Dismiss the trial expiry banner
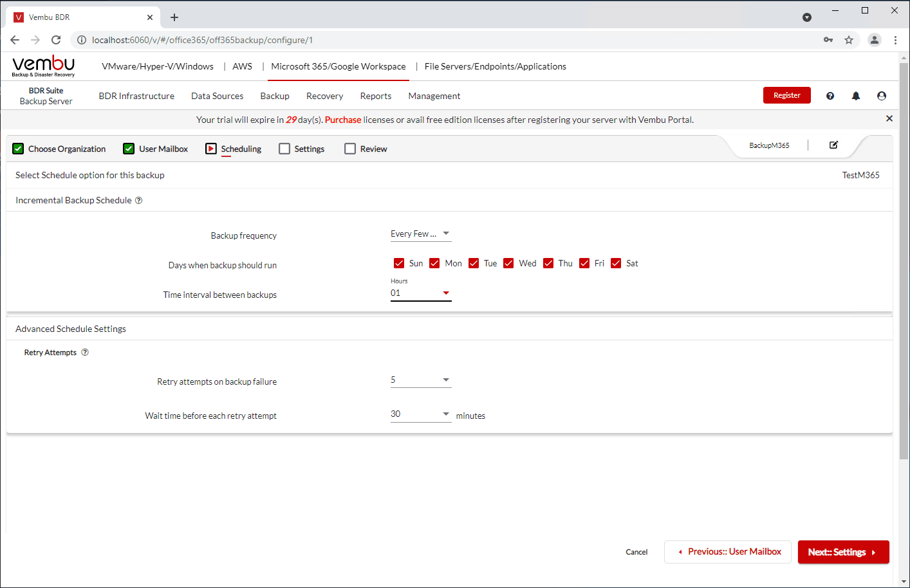Screen dimensions: 910x588 889,118
